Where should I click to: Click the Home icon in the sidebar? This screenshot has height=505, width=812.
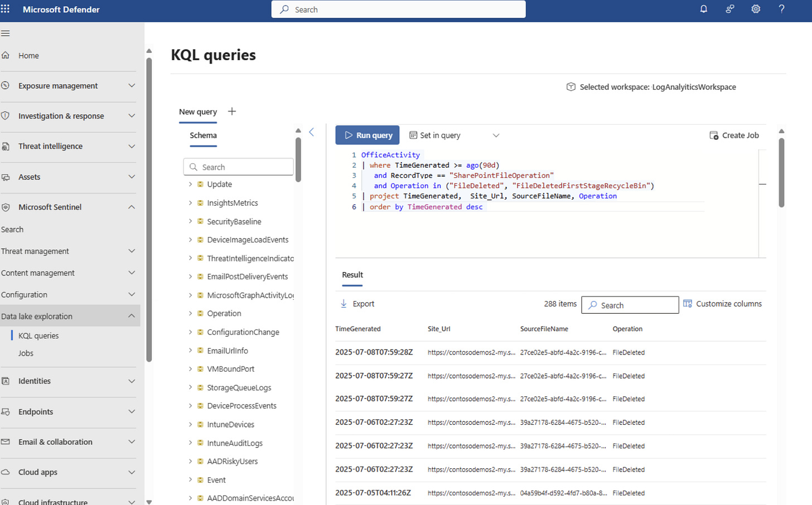click(6, 55)
